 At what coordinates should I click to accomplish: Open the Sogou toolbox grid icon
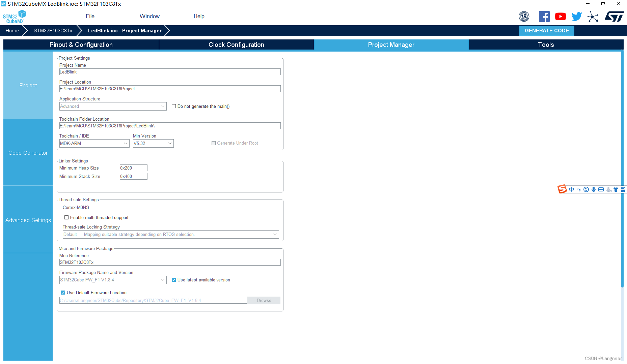pos(623,189)
